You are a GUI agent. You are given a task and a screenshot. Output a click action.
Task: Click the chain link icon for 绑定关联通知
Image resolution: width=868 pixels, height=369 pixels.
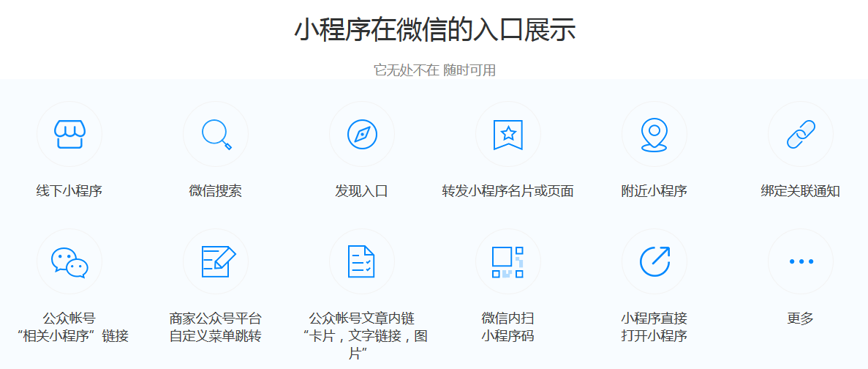[800, 134]
